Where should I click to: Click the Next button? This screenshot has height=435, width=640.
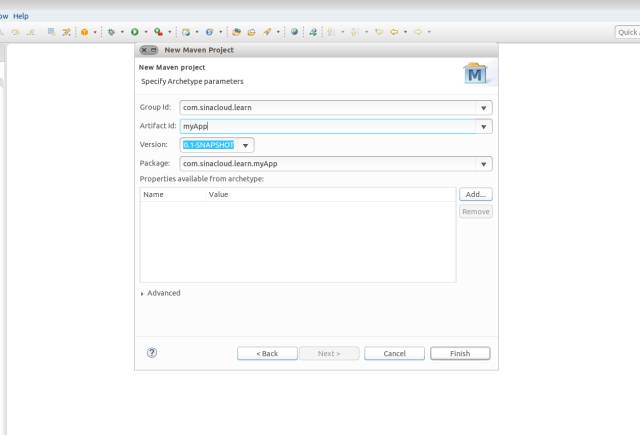point(329,353)
